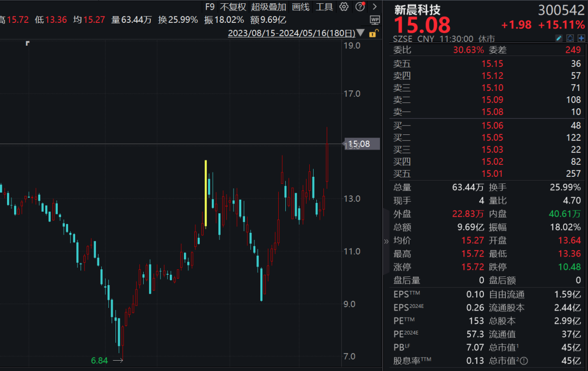Click the help question mark icon
Screen dimensions: 588x371
[x=360, y=7]
